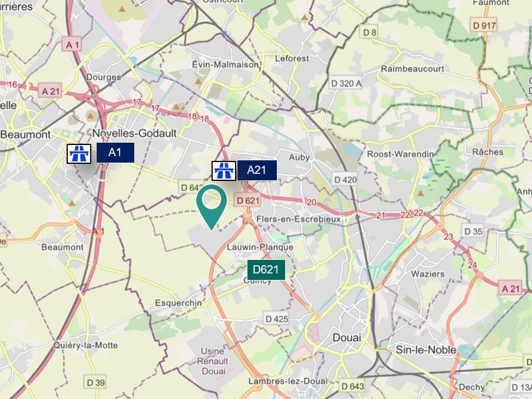
Task: Click the Usine Renault Douai label
Action: [x=213, y=361]
